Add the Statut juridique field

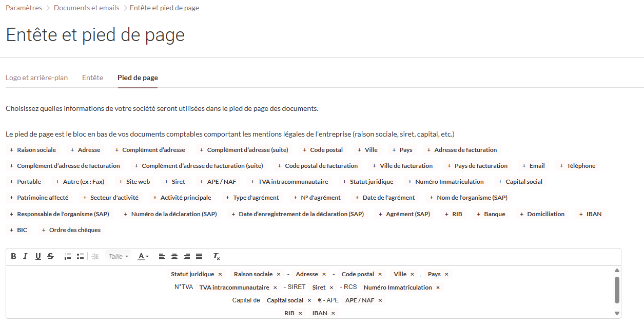368,182
